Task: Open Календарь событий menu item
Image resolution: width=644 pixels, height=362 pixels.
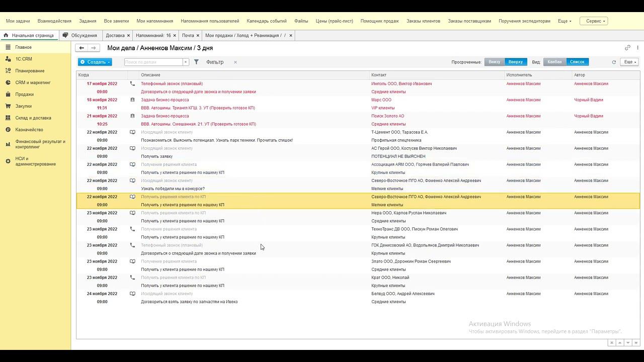Action: click(x=267, y=21)
